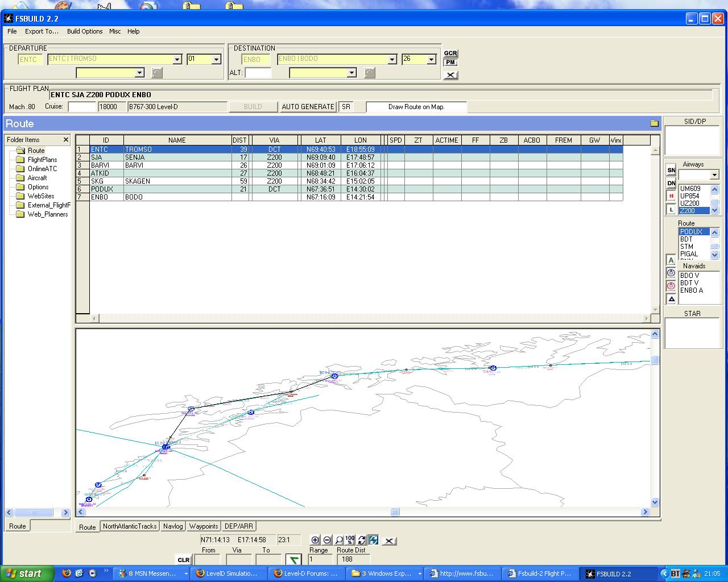
Task: Click the PM button beside destination
Action: coord(450,63)
